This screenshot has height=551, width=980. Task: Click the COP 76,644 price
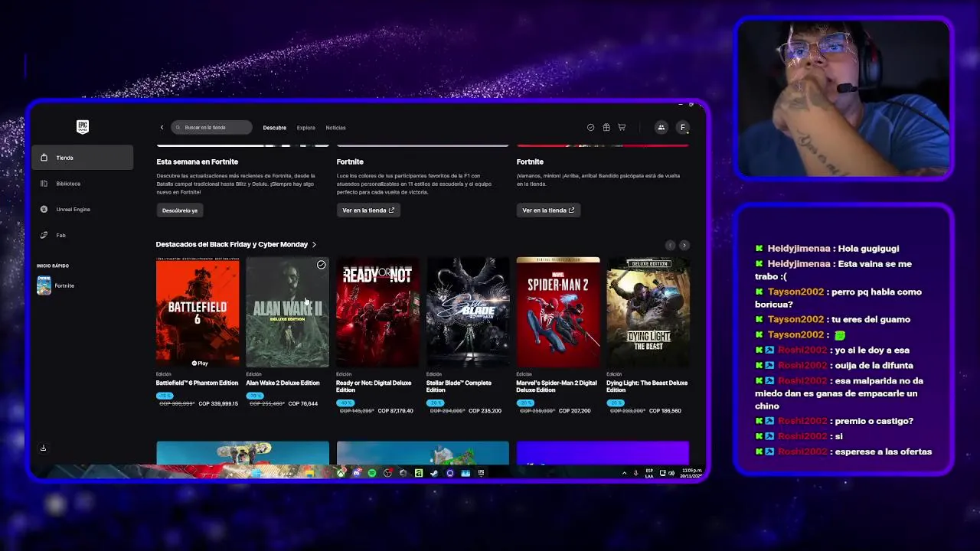(303, 403)
